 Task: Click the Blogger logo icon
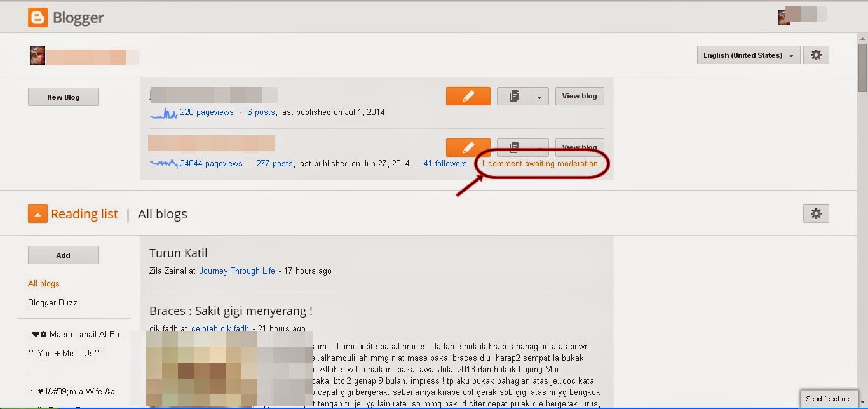[38, 18]
